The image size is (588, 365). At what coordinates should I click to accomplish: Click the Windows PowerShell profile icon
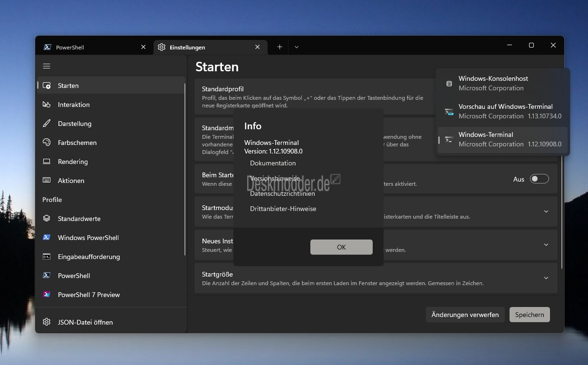pyautogui.click(x=47, y=238)
